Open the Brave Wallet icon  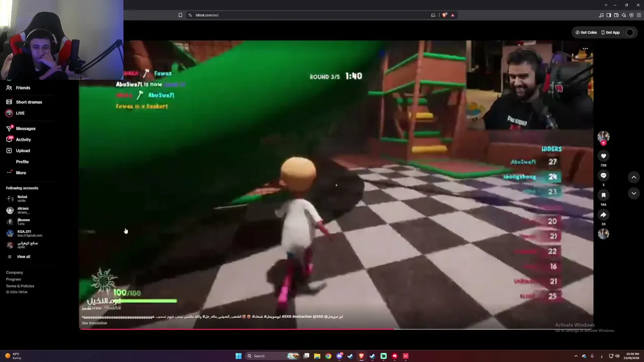tap(616, 15)
